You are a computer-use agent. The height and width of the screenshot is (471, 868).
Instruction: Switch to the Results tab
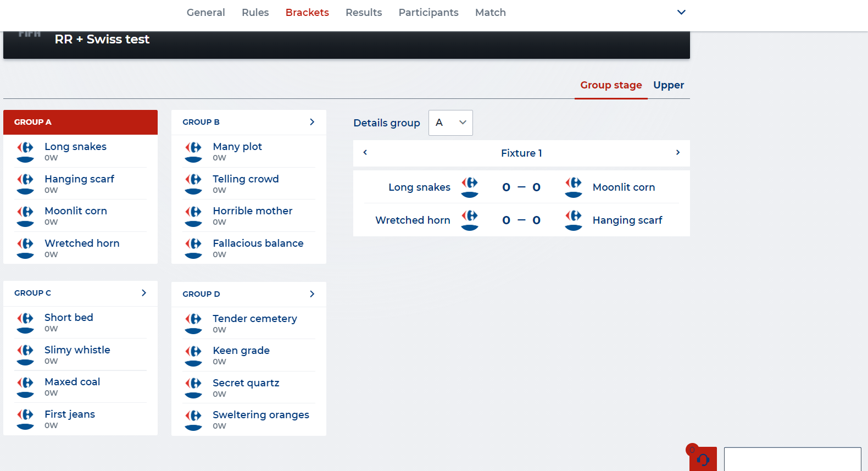364,12
